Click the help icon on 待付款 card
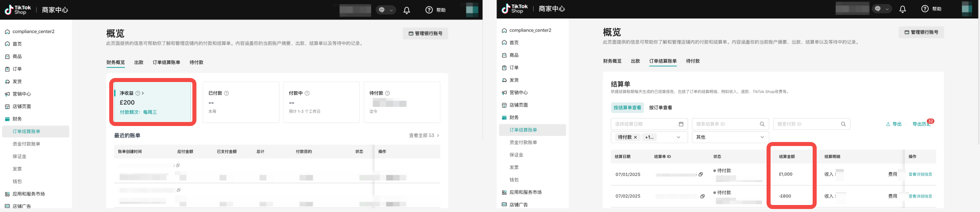The image size is (980, 212). pos(387,93)
